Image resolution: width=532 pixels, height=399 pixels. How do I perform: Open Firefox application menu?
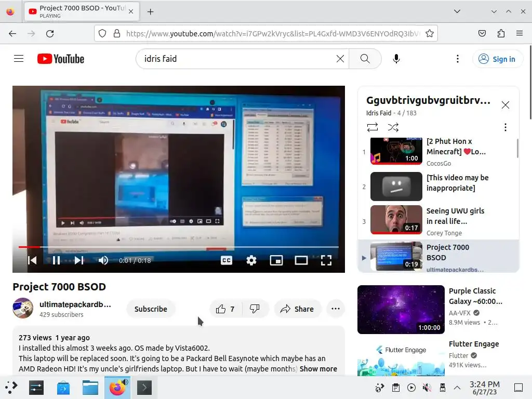click(x=520, y=33)
